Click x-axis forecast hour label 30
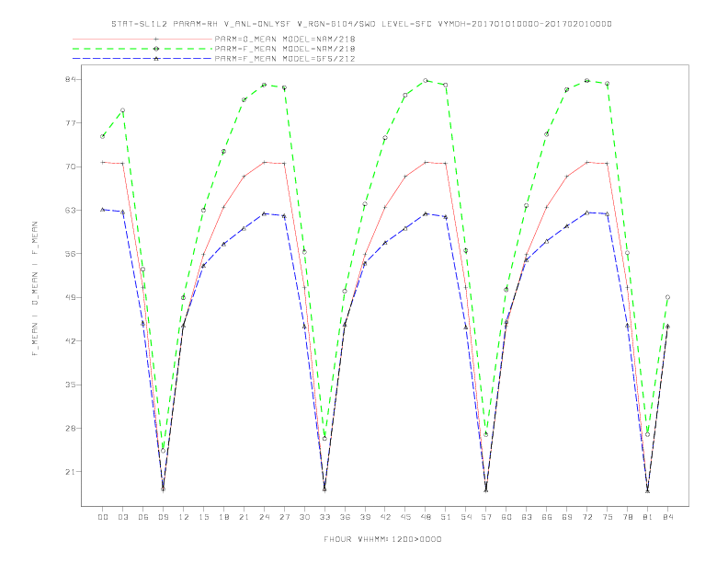 pyautogui.click(x=304, y=517)
